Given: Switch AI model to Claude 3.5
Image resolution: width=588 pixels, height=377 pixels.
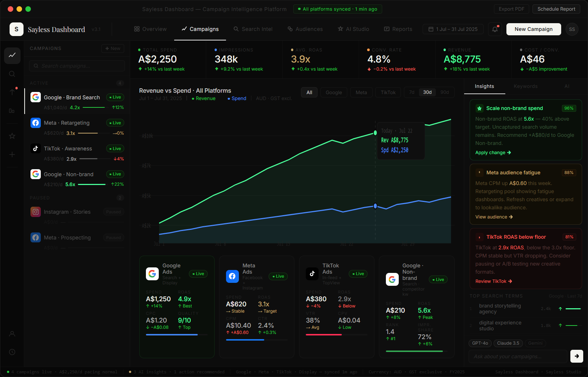Looking at the screenshot, I should [508, 343].
